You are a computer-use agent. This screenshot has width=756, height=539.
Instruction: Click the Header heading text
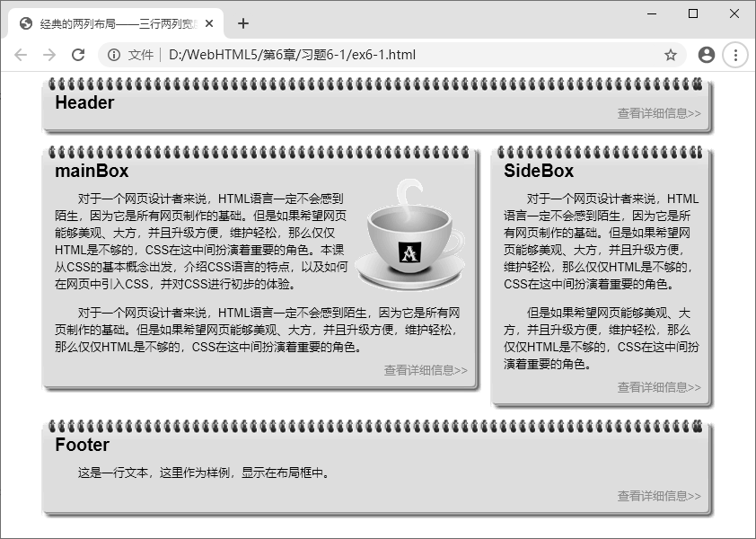[85, 103]
